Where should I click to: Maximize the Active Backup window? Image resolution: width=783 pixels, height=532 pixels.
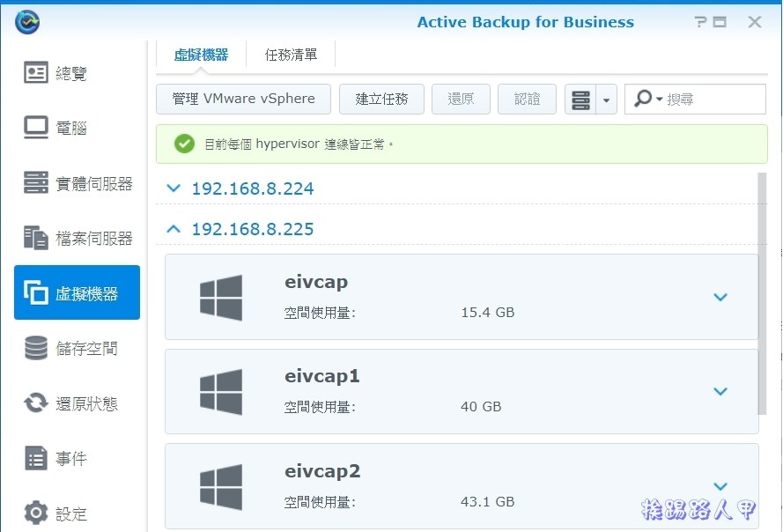click(720, 22)
